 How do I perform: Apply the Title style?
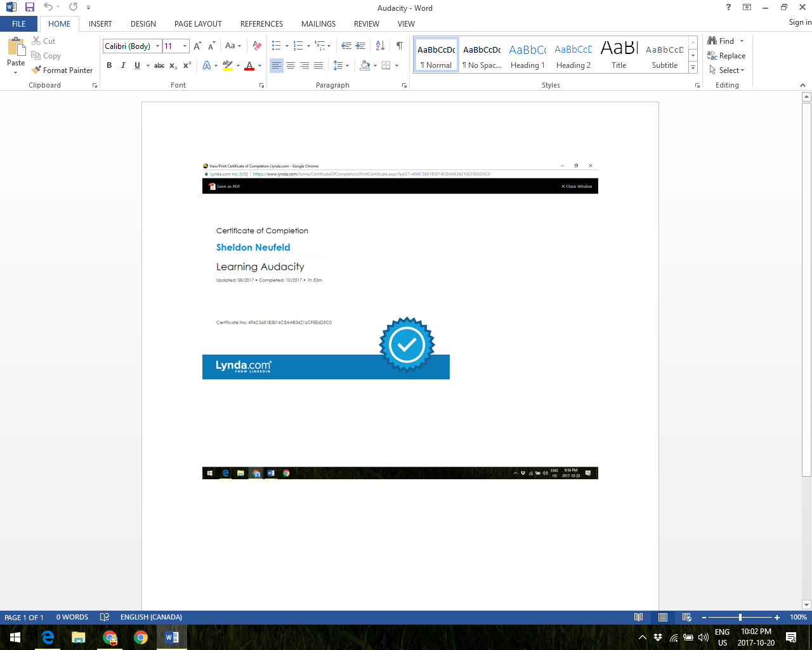coord(619,55)
